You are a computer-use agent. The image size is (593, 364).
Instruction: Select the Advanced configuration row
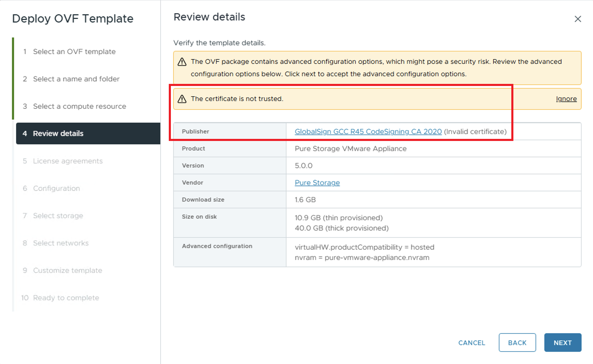(x=217, y=246)
